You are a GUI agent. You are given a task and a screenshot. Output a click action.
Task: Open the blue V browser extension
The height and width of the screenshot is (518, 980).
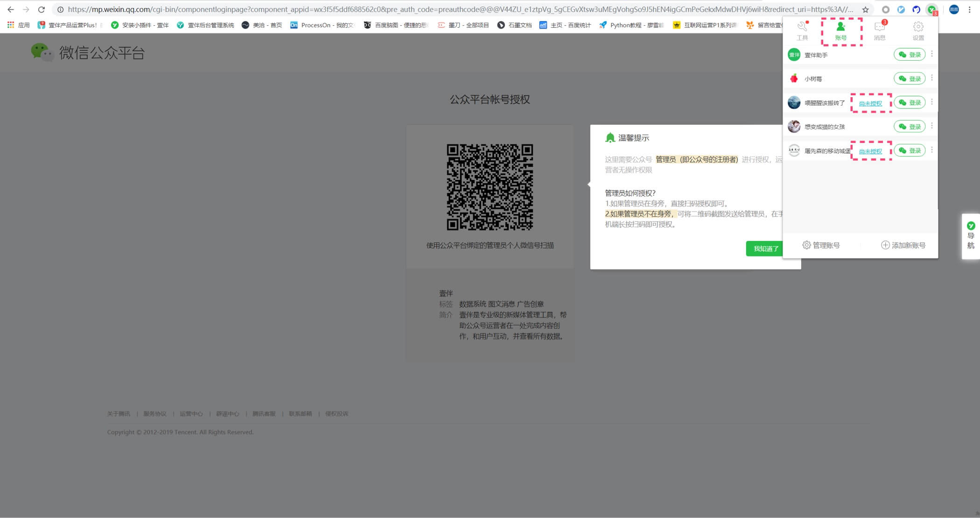(x=901, y=9)
